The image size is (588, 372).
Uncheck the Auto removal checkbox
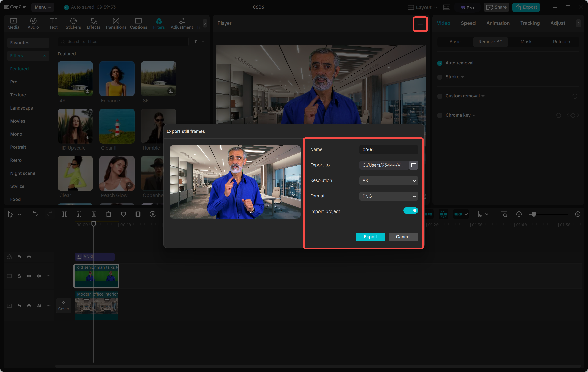coord(440,63)
